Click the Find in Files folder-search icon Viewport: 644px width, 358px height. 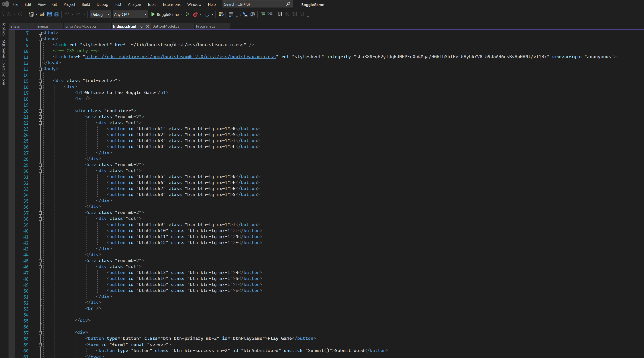pos(221,14)
